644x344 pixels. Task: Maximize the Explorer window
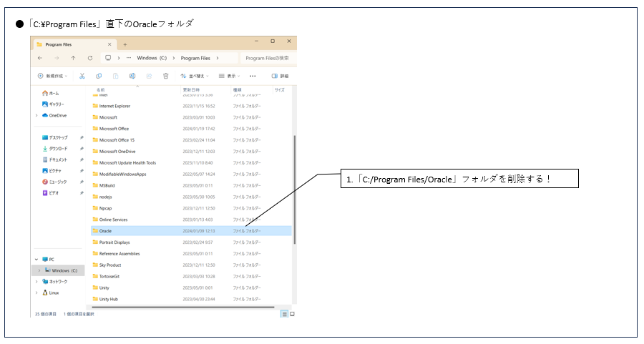(x=273, y=41)
